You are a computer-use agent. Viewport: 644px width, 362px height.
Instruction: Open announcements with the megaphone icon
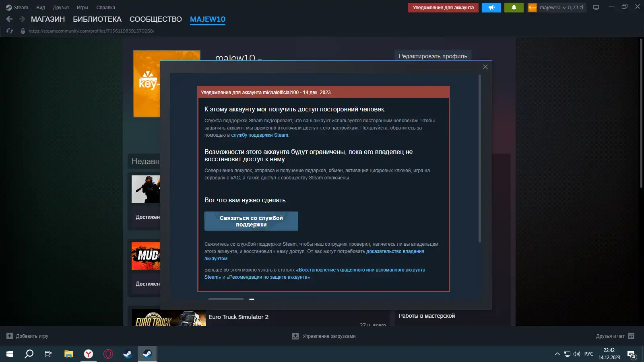tap(491, 8)
